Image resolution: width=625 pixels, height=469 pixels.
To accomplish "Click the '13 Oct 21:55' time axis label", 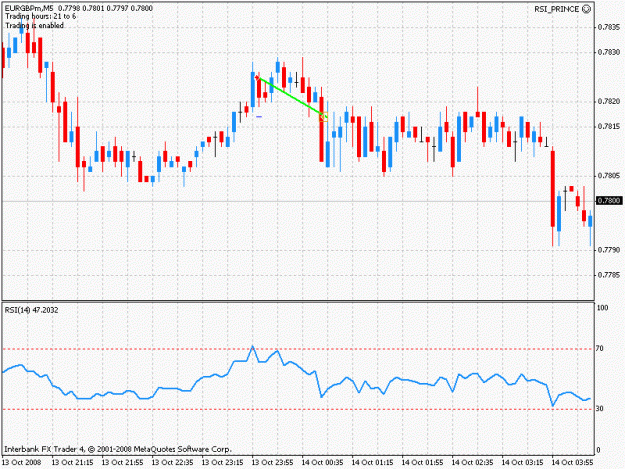I will (x=122, y=463).
